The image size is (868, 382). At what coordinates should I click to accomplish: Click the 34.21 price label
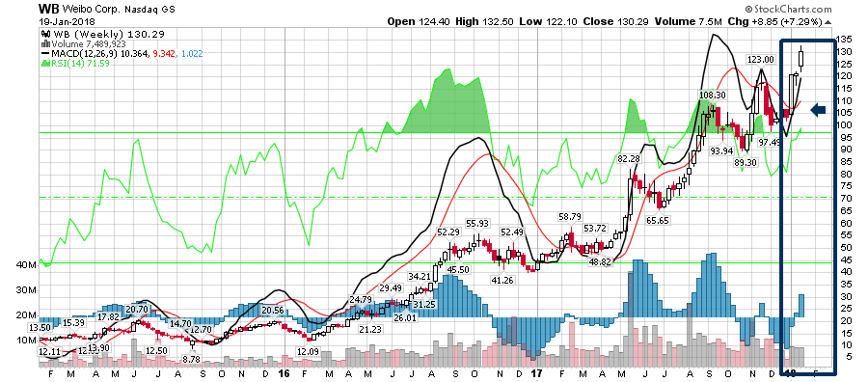pyautogui.click(x=420, y=276)
